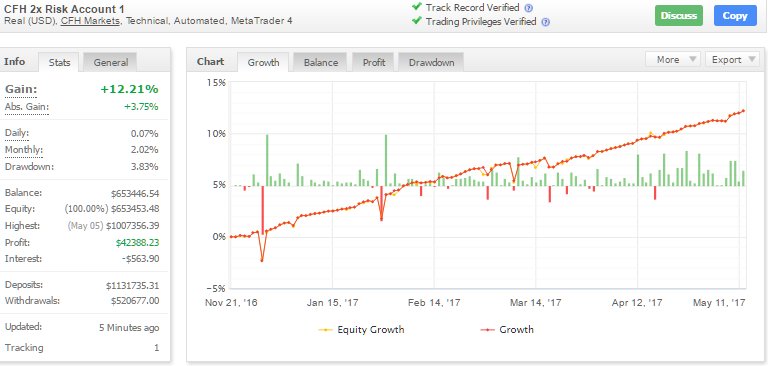Click the CFH 2x Risk Account 1 title

point(64,8)
